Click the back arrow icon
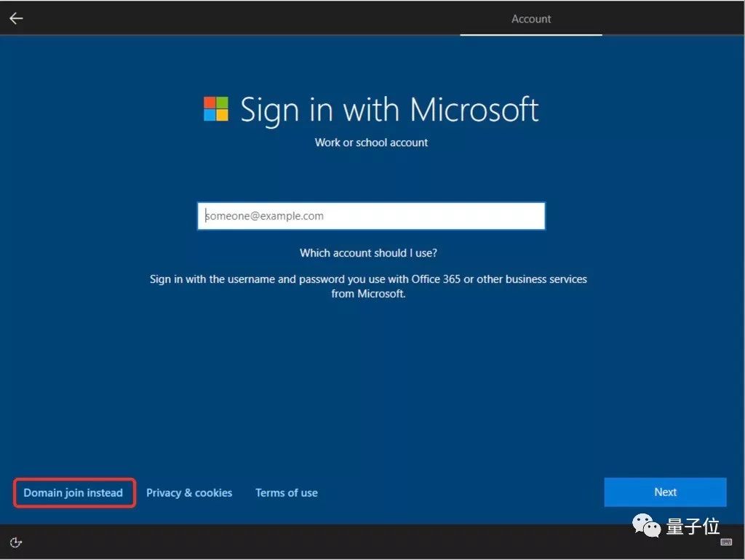The image size is (745, 560). [x=15, y=17]
